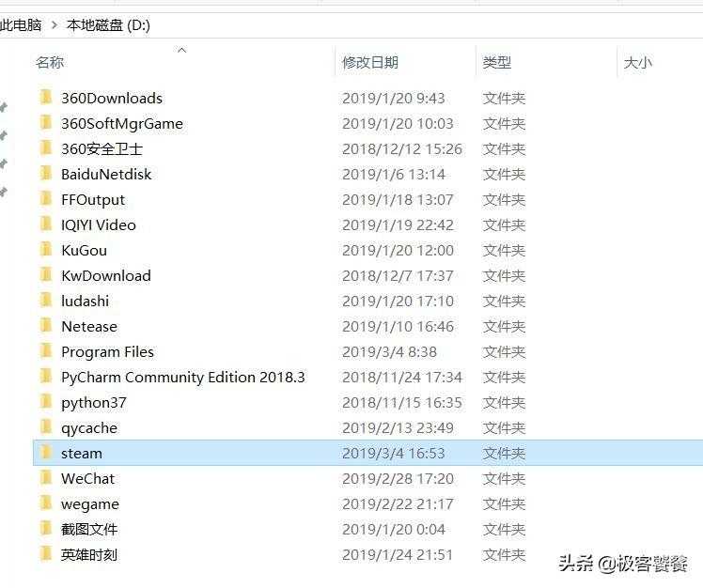Select the 英雄时刻 folder name
The height and width of the screenshot is (588, 703).
tap(89, 554)
